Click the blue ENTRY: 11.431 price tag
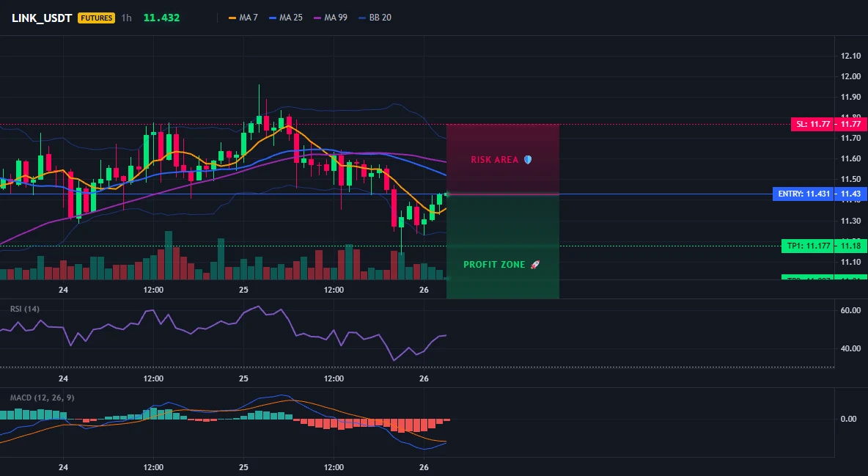 (x=803, y=194)
